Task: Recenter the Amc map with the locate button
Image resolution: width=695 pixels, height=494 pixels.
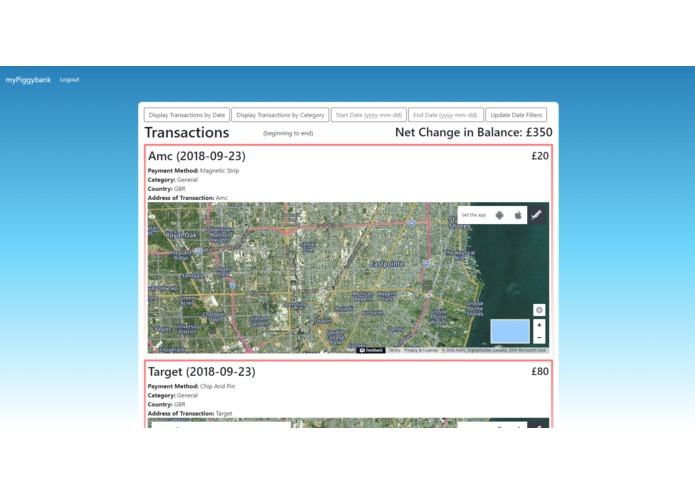Action: coord(539,310)
